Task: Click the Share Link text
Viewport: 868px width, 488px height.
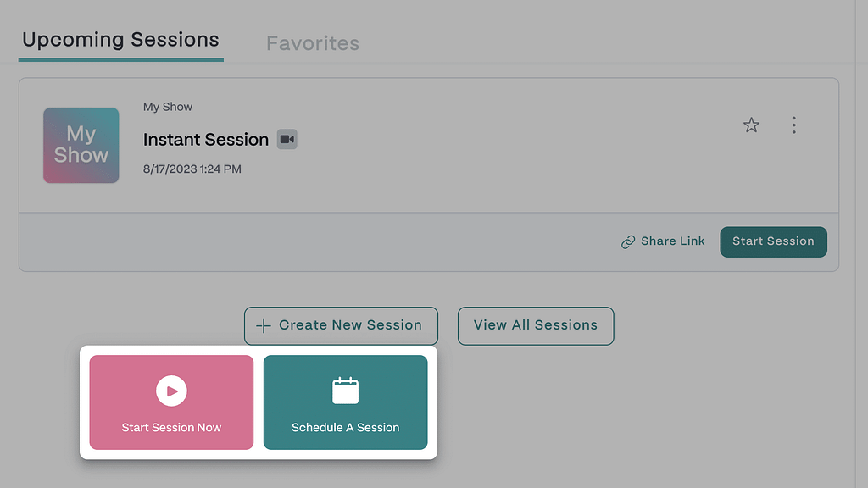Action: point(672,241)
